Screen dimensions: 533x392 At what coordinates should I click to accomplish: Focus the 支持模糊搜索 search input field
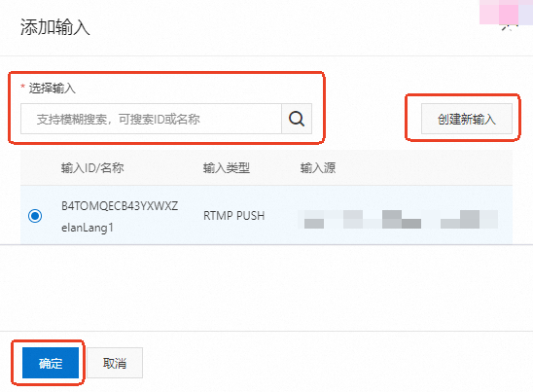(151, 119)
